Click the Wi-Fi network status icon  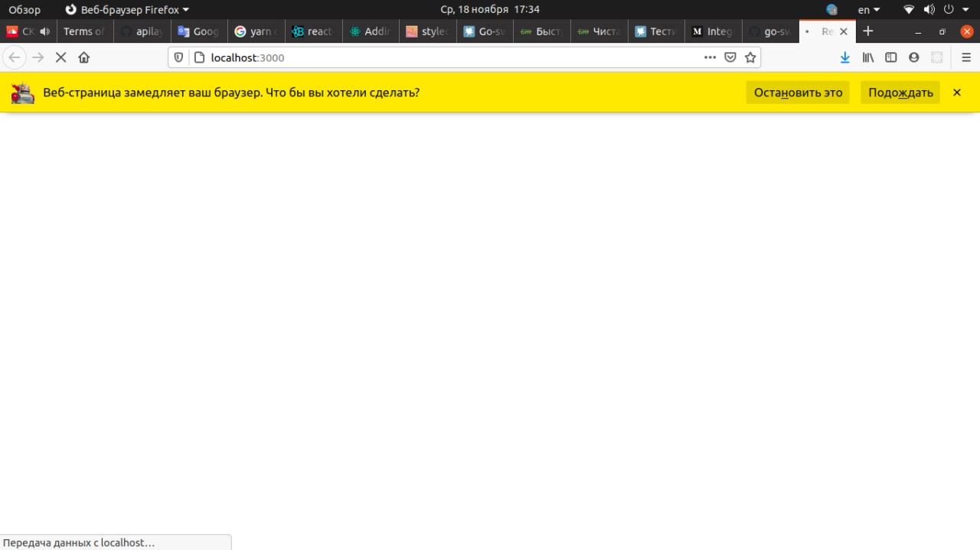pyautogui.click(x=909, y=10)
